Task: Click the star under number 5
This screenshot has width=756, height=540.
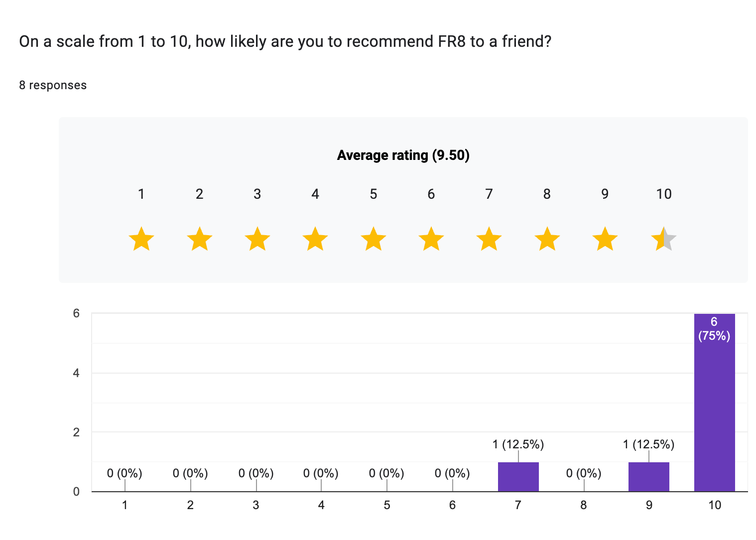Action: 374,239
